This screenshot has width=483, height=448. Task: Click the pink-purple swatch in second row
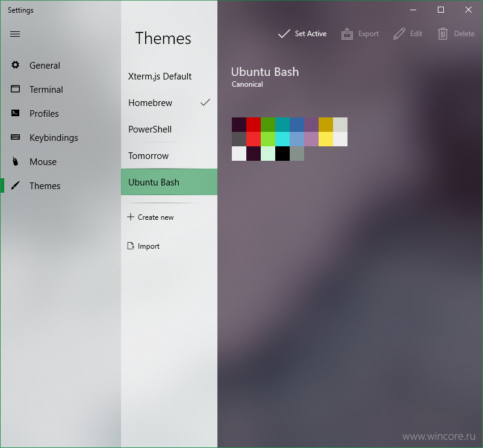(x=311, y=139)
